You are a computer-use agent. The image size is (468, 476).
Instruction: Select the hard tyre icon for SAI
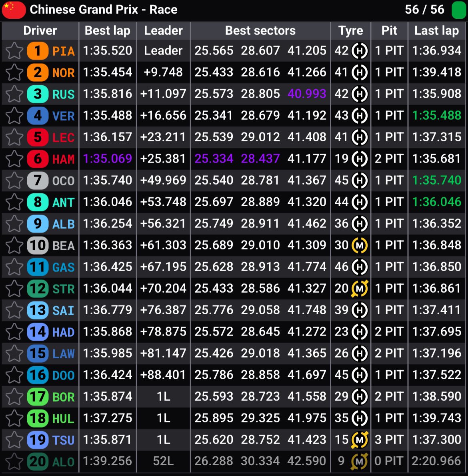[x=360, y=310]
